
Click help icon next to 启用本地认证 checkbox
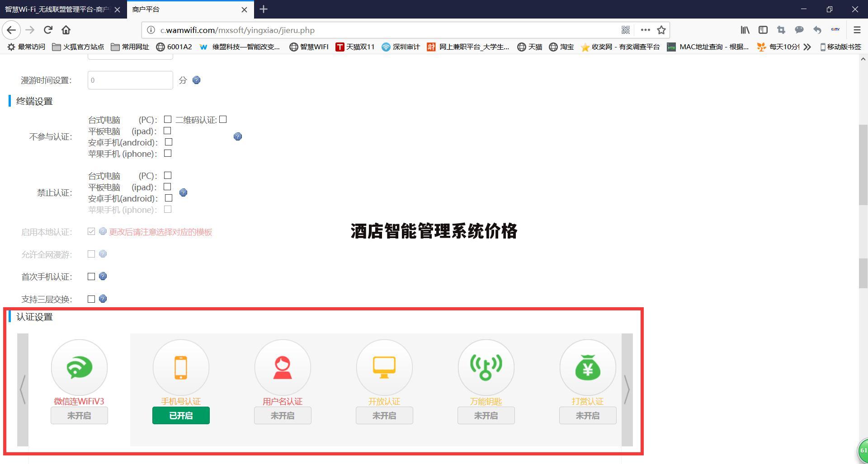pos(103,231)
